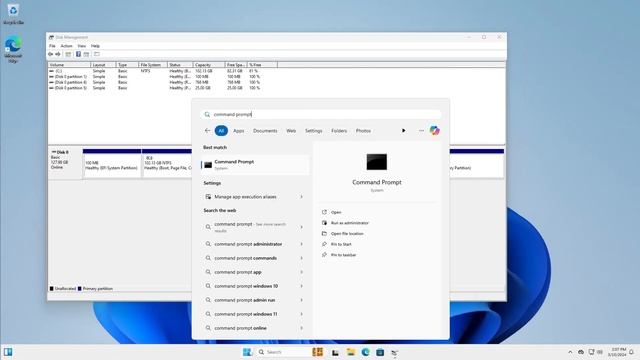Open the Command Prompt best match result

pyautogui.click(x=255, y=165)
